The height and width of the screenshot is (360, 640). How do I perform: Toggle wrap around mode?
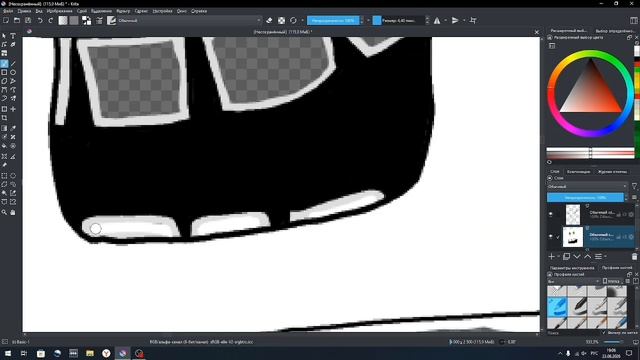(473, 20)
